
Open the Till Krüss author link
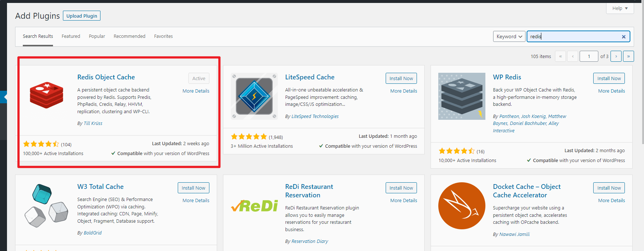click(93, 123)
